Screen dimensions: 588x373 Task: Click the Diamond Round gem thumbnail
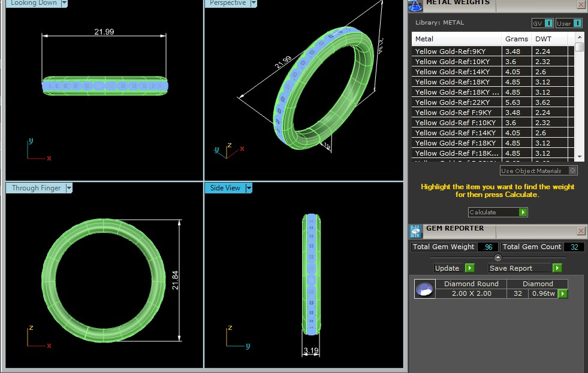pos(424,289)
